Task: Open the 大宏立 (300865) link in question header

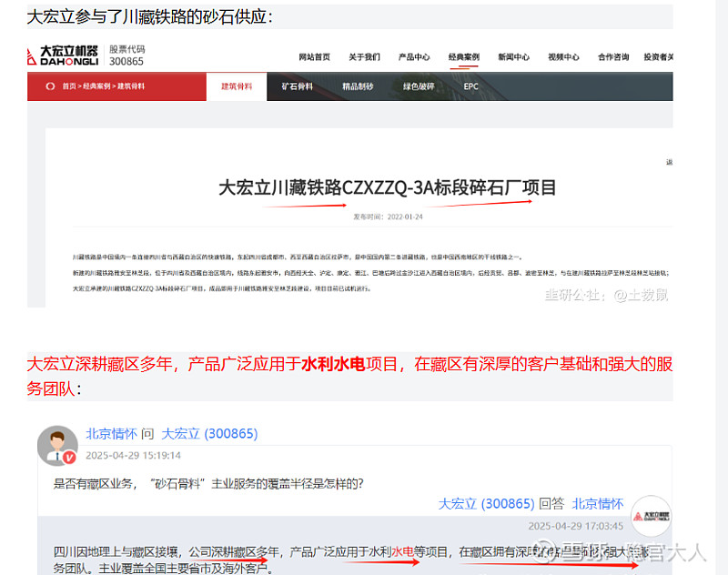Action: point(209,434)
